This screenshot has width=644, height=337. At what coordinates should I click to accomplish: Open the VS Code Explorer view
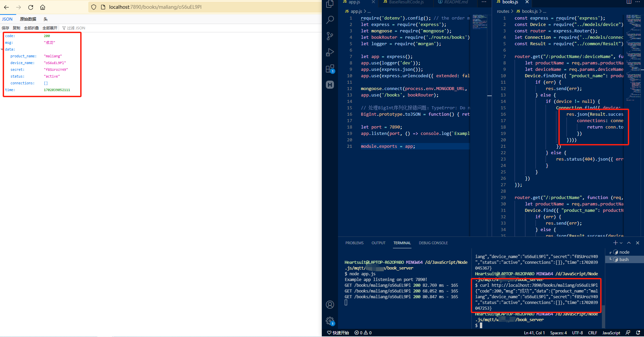pos(330,4)
